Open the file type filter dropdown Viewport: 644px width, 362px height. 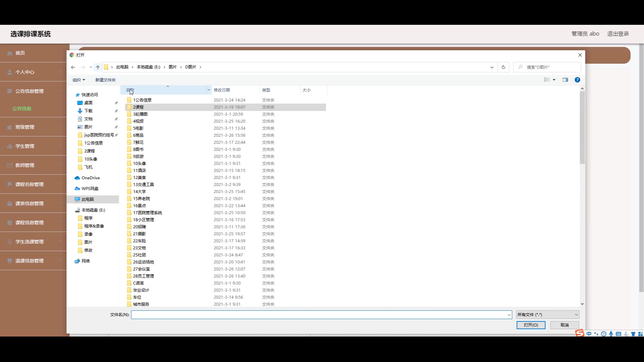(x=547, y=315)
